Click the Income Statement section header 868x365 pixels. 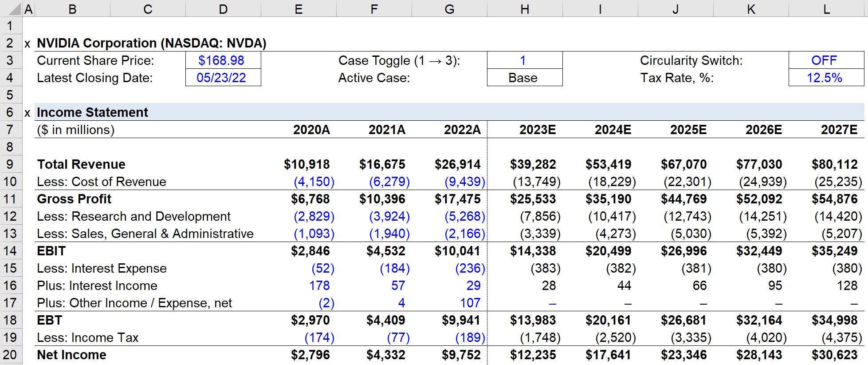coord(92,112)
